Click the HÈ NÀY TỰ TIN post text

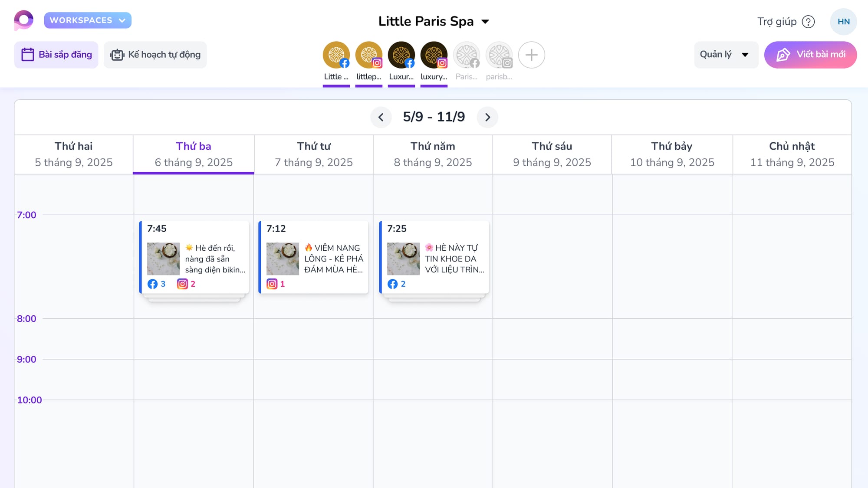pyautogui.click(x=454, y=259)
